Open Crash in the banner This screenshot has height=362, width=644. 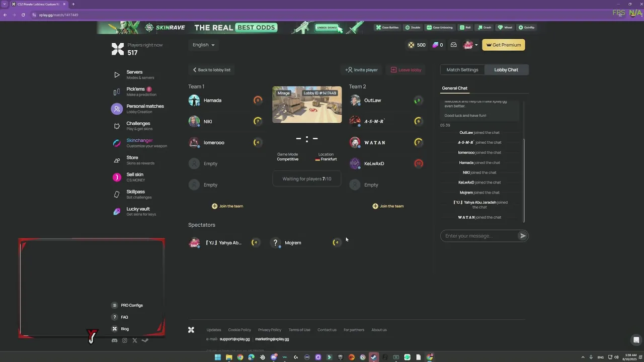pyautogui.click(x=484, y=28)
